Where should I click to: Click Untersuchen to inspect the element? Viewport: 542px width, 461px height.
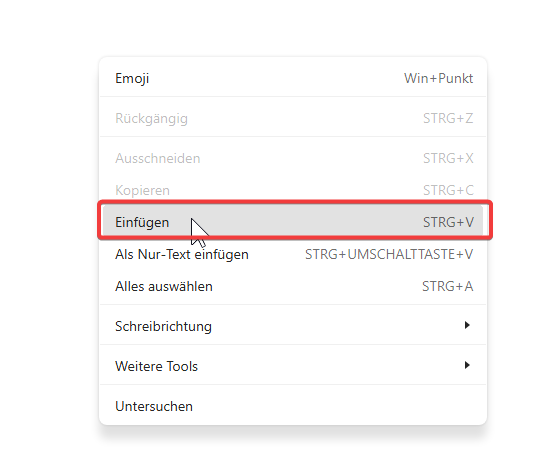pyautogui.click(x=293, y=406)
